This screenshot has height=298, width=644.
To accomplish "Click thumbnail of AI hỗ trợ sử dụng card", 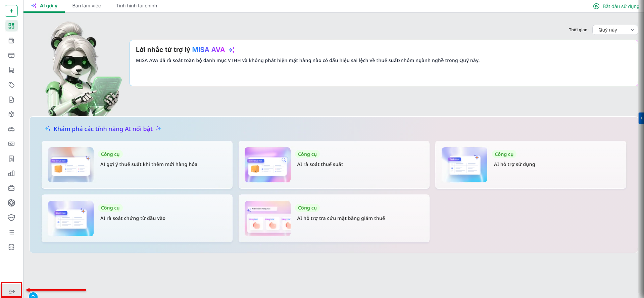I will [x=464, y=165].
